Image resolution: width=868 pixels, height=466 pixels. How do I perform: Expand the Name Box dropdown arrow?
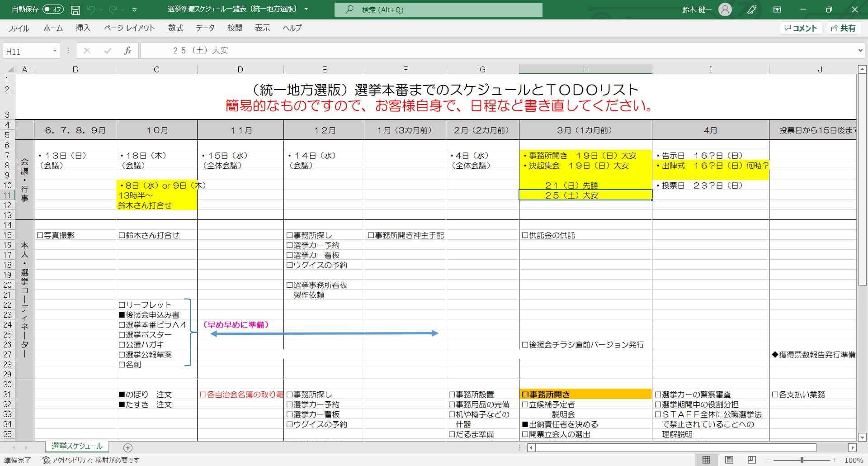point(55,51)
